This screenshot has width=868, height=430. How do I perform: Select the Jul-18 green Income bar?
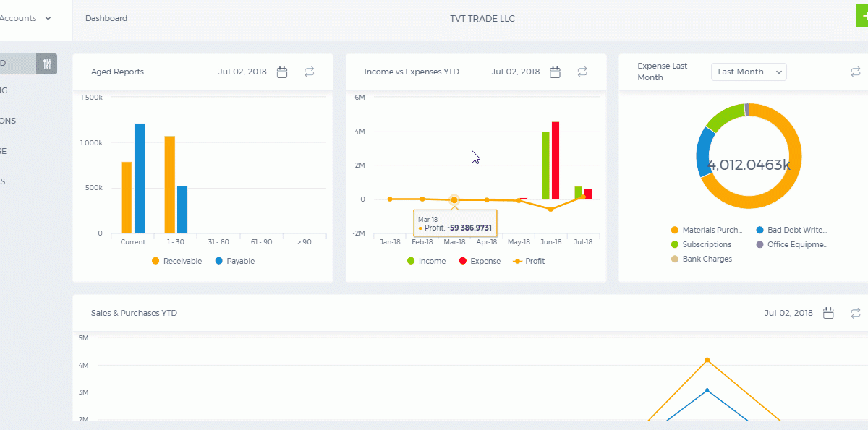pos(578,193)
